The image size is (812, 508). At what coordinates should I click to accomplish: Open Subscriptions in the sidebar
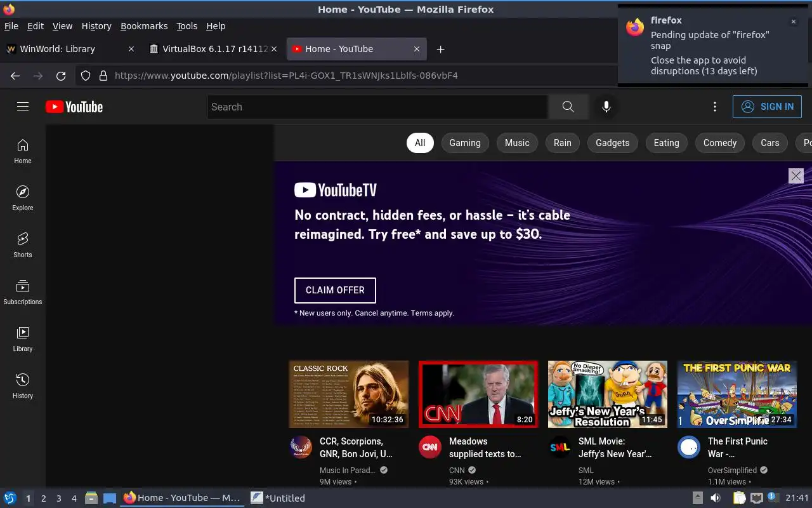tap(23, 293)
